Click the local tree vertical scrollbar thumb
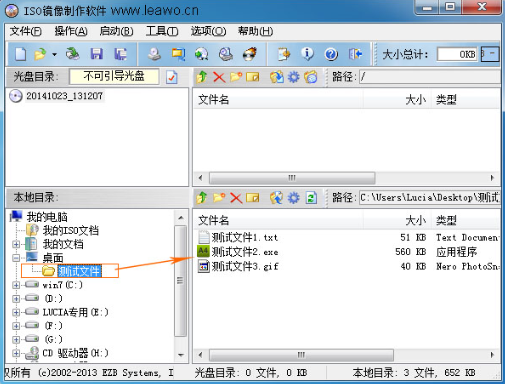This screenshot has height=384, width=505. coord(180,281)
